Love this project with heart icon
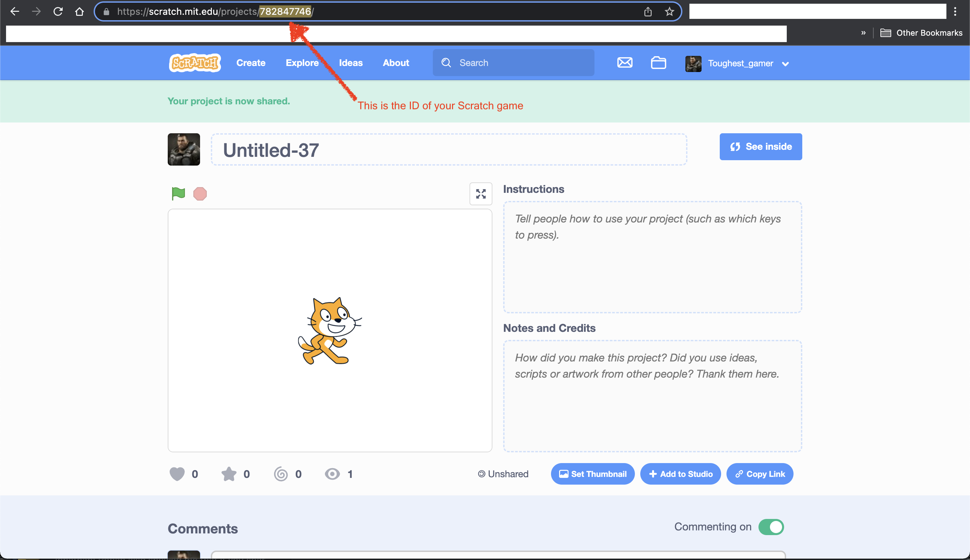 coord(177,474)
